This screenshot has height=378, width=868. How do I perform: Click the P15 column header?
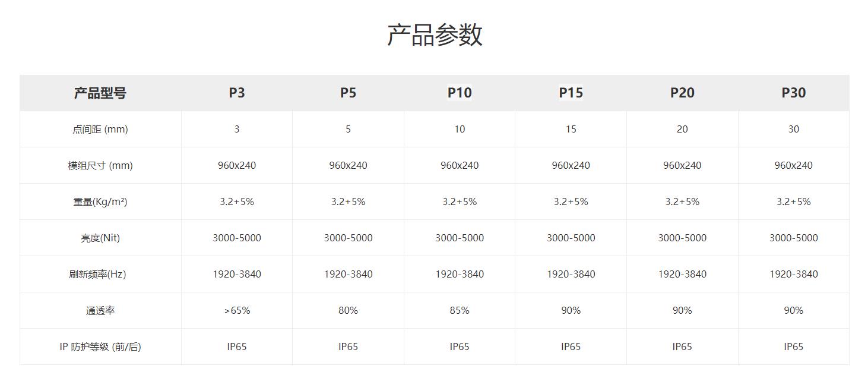tap(571, 93)
